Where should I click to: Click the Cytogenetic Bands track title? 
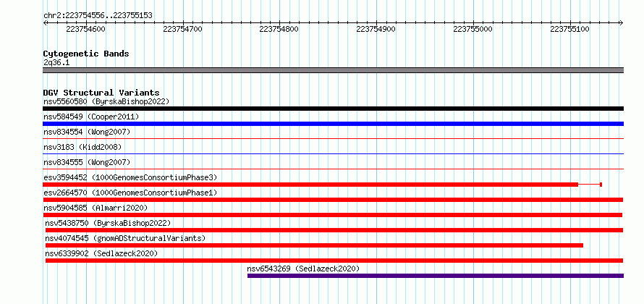point(86,54)
